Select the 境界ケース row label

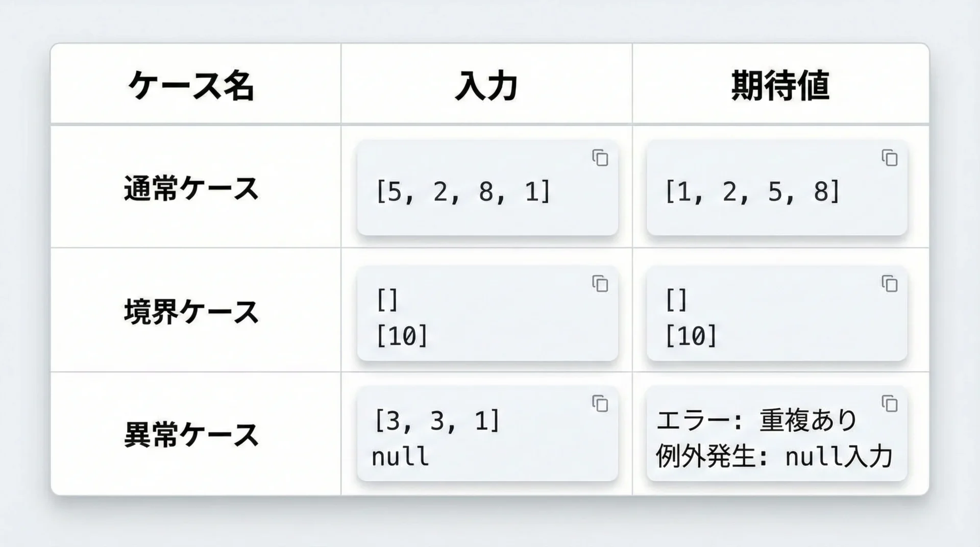[191, 312]
